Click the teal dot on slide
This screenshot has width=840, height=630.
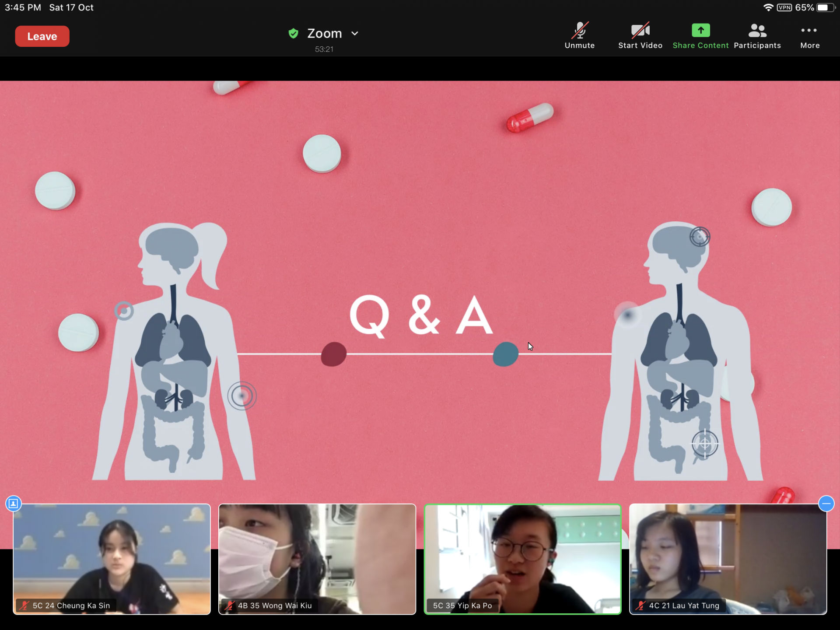pyautogui.click(x=505, y=354)
